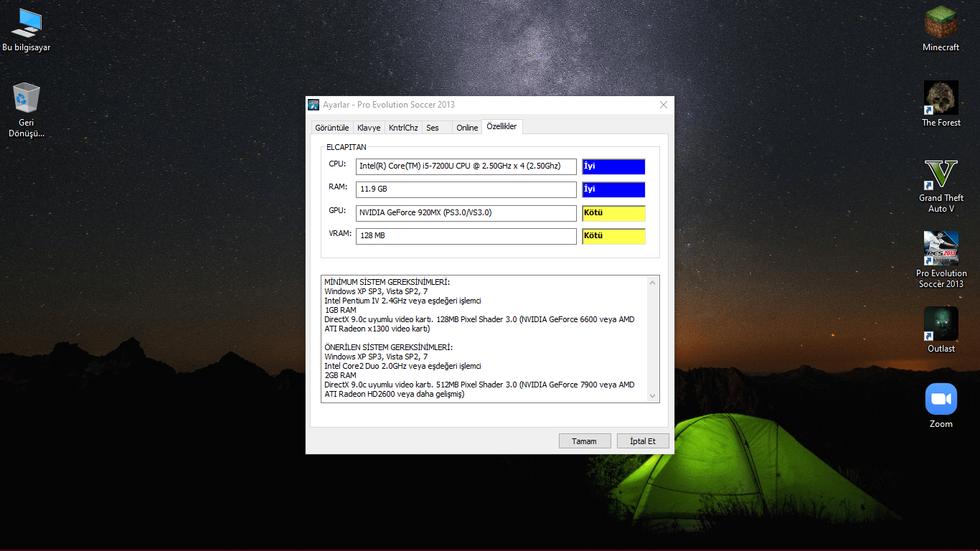Screen dimensions: 980x551
Task: Click the Intel Pentium IV 2.4GHz line
Action: pyautogui.click(x=402, y=301)
